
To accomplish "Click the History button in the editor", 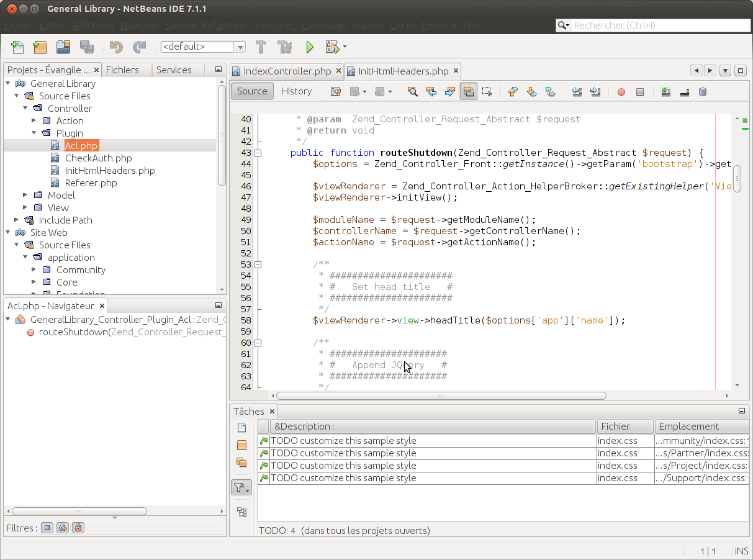I will tap(296, 91).
